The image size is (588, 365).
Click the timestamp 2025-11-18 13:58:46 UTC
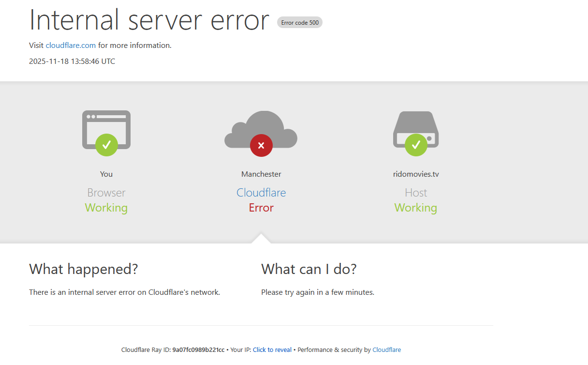(x=72, y=61)
